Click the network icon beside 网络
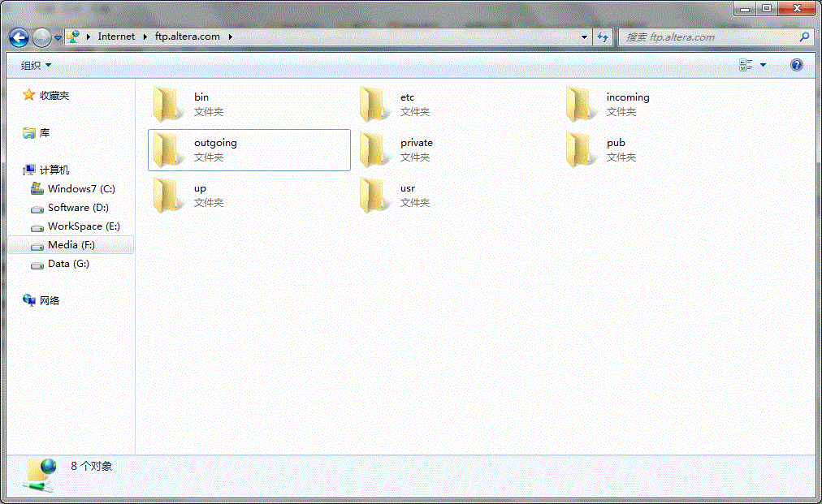822x504 pixels. (x=28, y=300)
